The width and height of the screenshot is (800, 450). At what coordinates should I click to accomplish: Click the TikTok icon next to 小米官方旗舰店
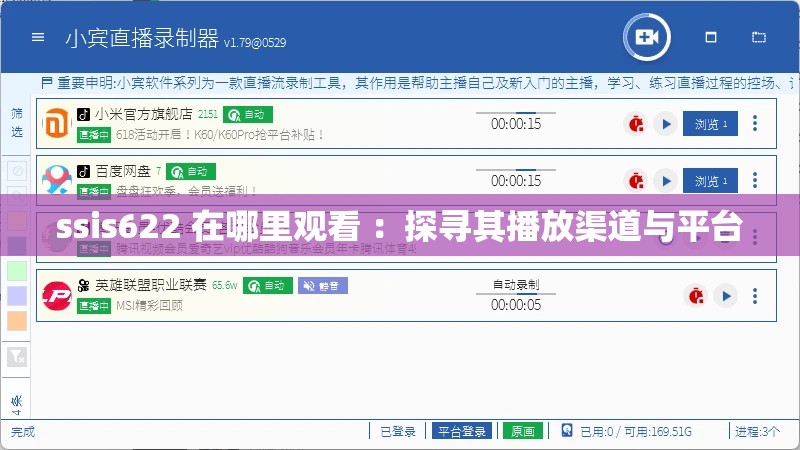click(83, 114)
